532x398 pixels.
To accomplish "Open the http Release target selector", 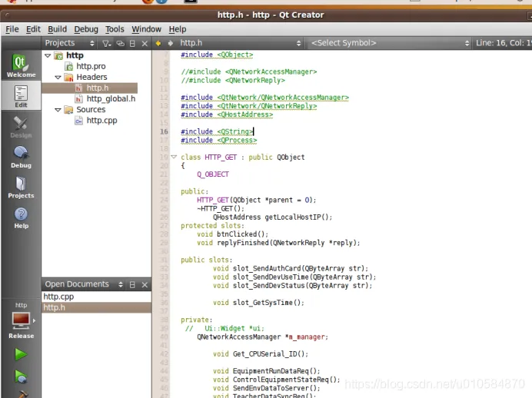I will pyautogui.click(x=21, y=320).
